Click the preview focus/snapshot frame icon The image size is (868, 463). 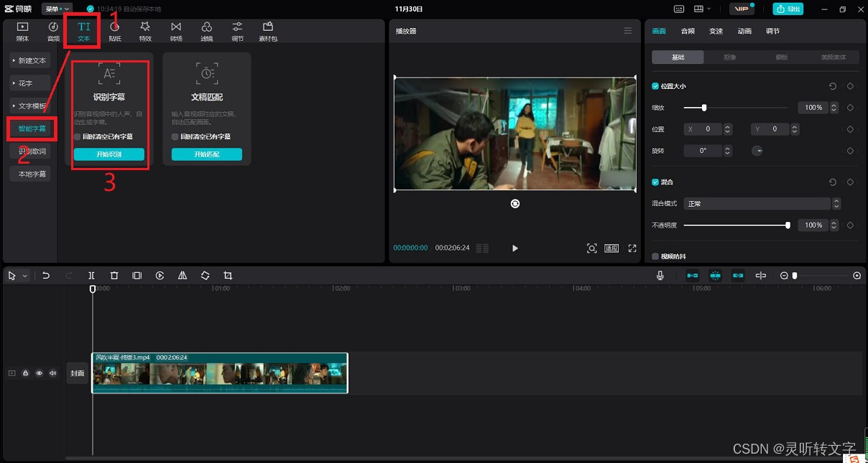click(x=591, y=248)
